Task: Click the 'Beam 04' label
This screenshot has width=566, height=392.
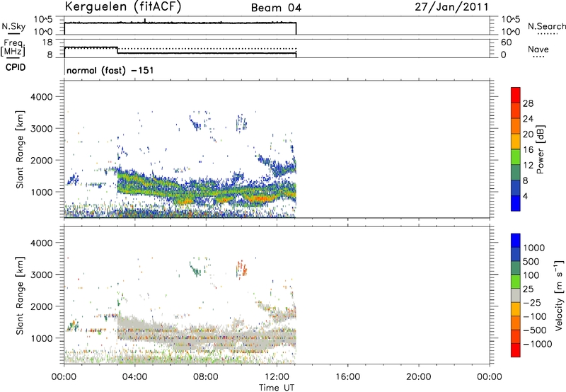Action: point(276,8)
